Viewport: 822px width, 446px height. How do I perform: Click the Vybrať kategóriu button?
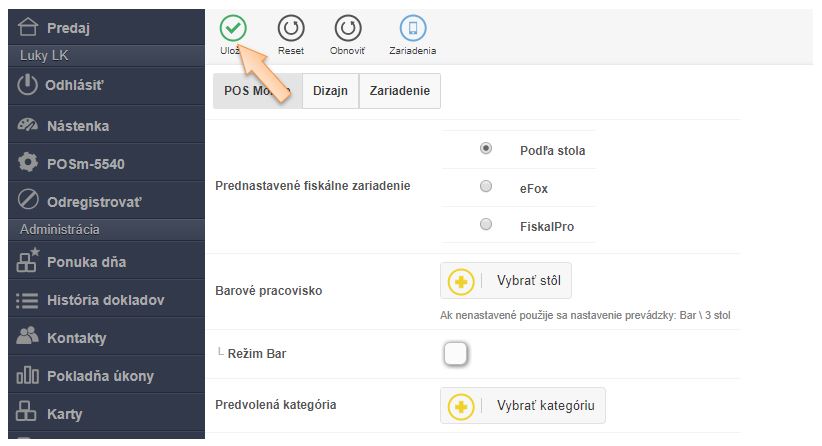(x=523, y=406)
